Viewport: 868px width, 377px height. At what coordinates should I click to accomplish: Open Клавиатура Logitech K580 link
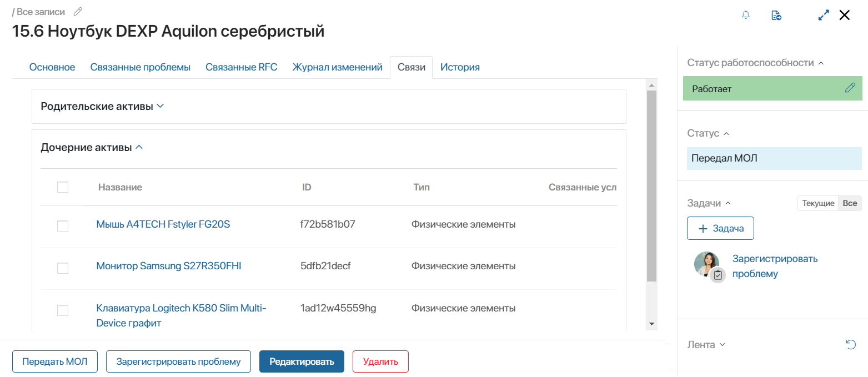181,315
